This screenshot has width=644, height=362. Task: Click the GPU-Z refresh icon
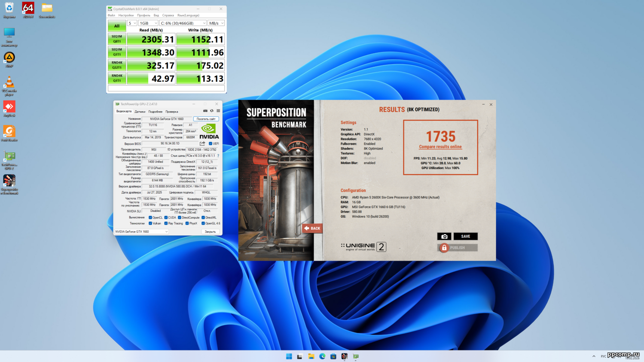[x=212, y=111]
